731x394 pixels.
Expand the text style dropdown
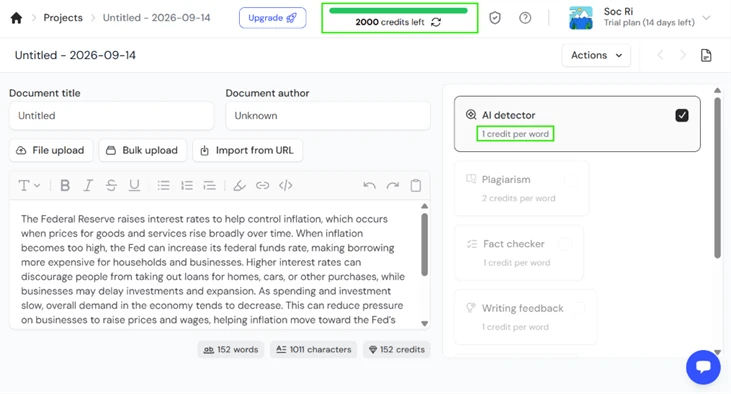point(29,186)
